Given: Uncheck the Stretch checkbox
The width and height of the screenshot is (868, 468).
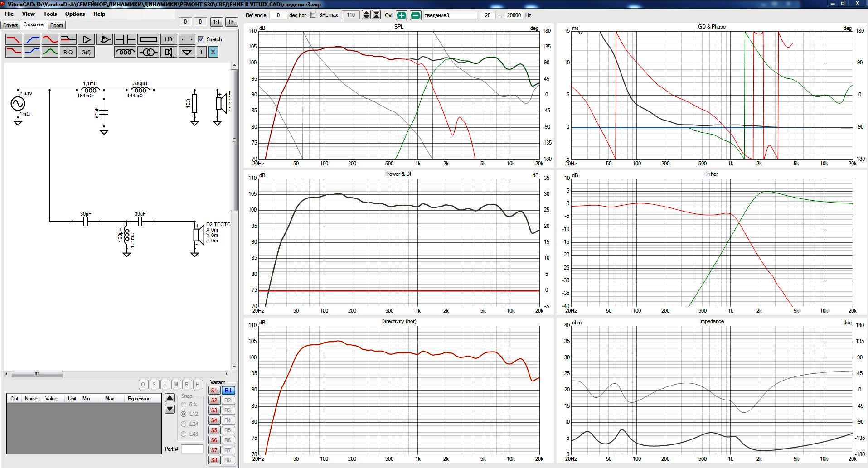Looking at the screenshot, I should 201,39.
